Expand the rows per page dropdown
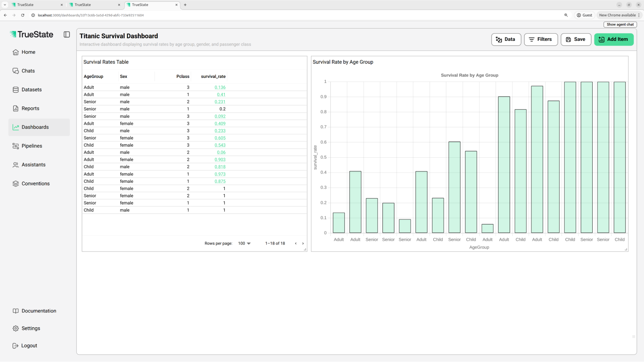 [x=244, y=243]
